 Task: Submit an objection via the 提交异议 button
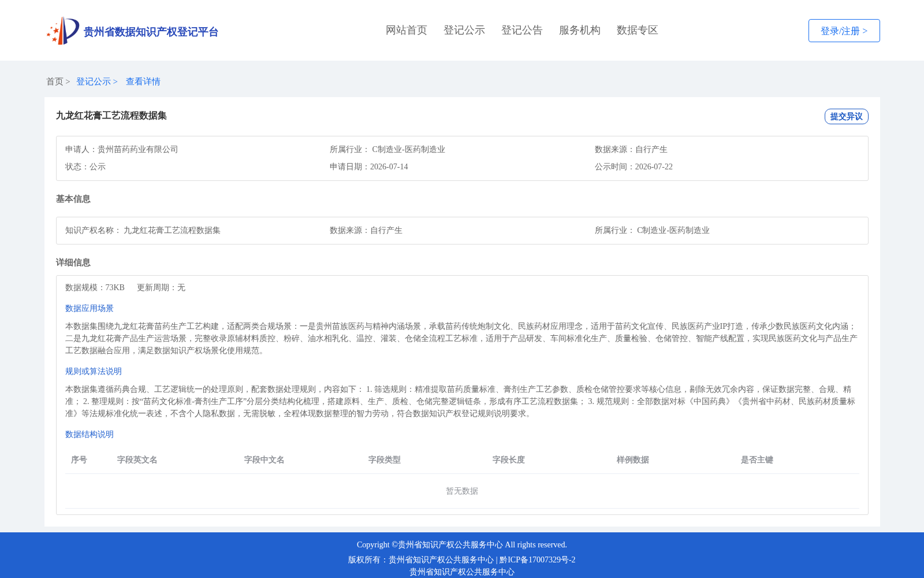click(x=847, y=116)
